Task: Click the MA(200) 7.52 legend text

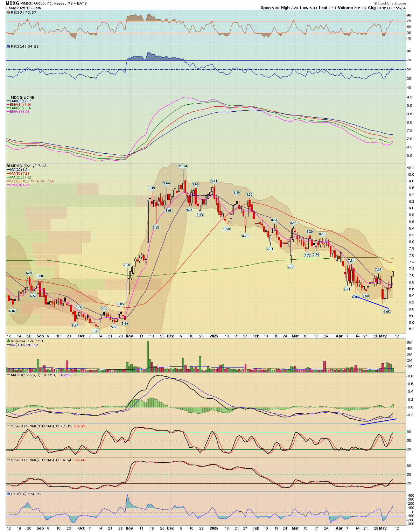Action: pyautogui.click(x=21, y=177)
